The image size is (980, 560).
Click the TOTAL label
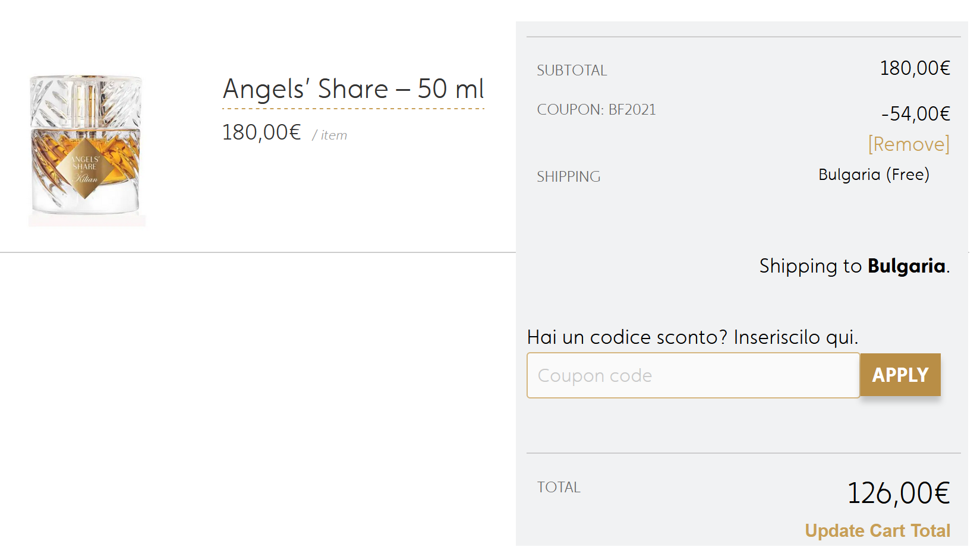559,488
